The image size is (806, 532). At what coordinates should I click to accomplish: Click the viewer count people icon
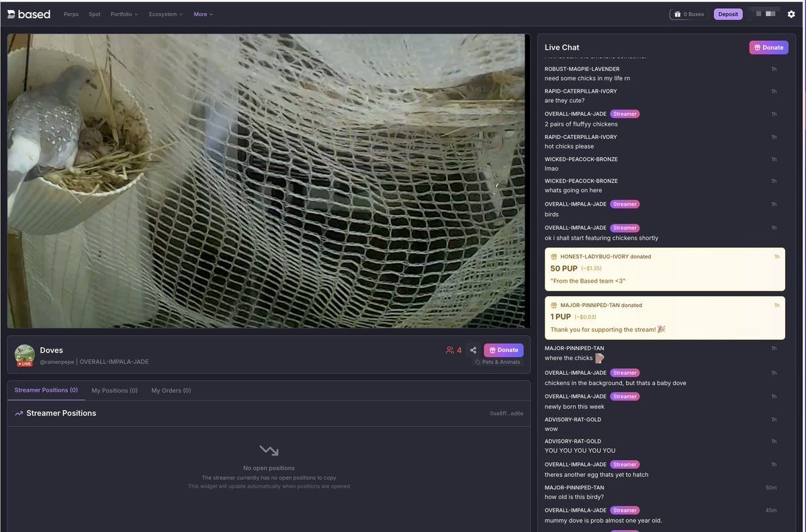point(450,350)
